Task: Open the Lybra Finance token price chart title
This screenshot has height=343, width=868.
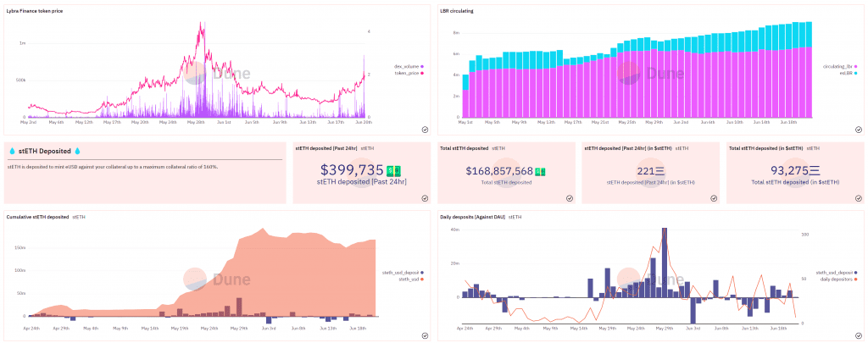Action: coord(34,11)
